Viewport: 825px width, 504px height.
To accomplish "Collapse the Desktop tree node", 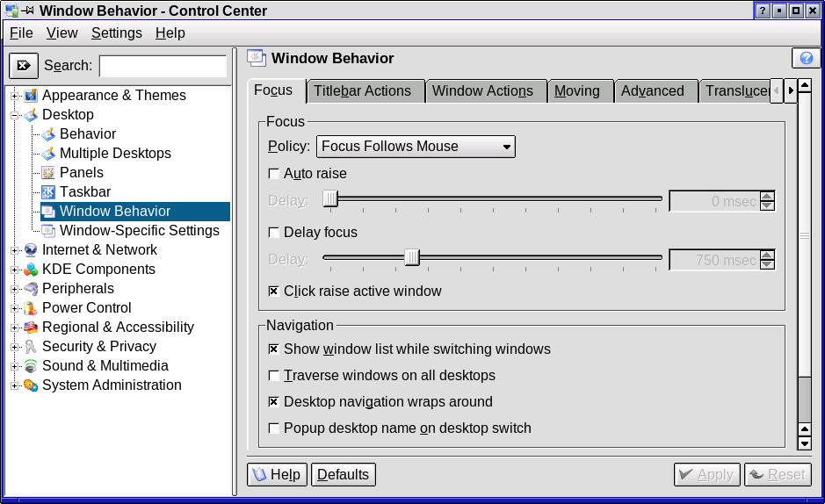I will 15,114.
